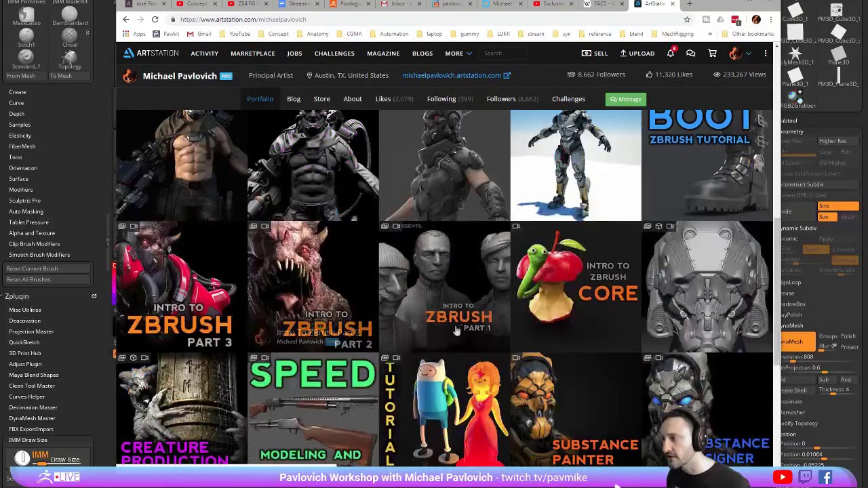Screen dimensions: 868x488
Task: Select the PolyMesh3D_1 star tool
Action: coord(797,56)
